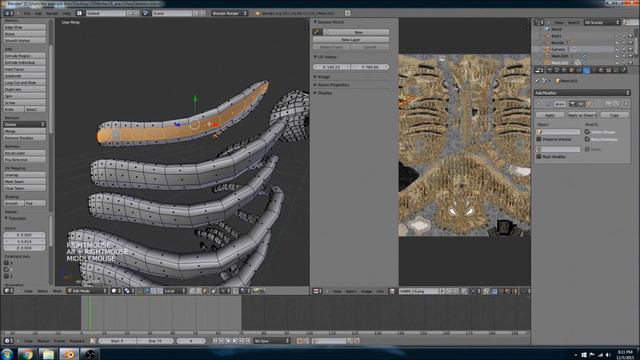Expand the Image panel

tap(315, 77)
